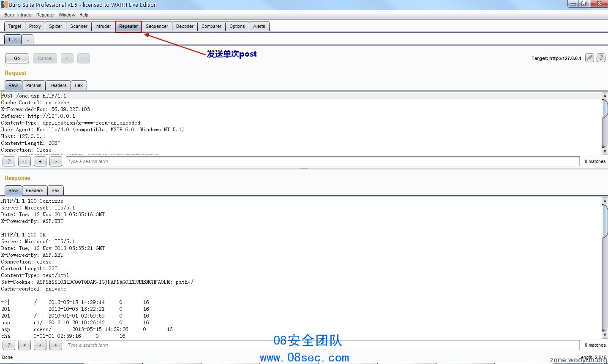The height and width of the screenshot is (364, 608).
Task: Switch Request view to Hex
Action: click(x=79, y=85)
